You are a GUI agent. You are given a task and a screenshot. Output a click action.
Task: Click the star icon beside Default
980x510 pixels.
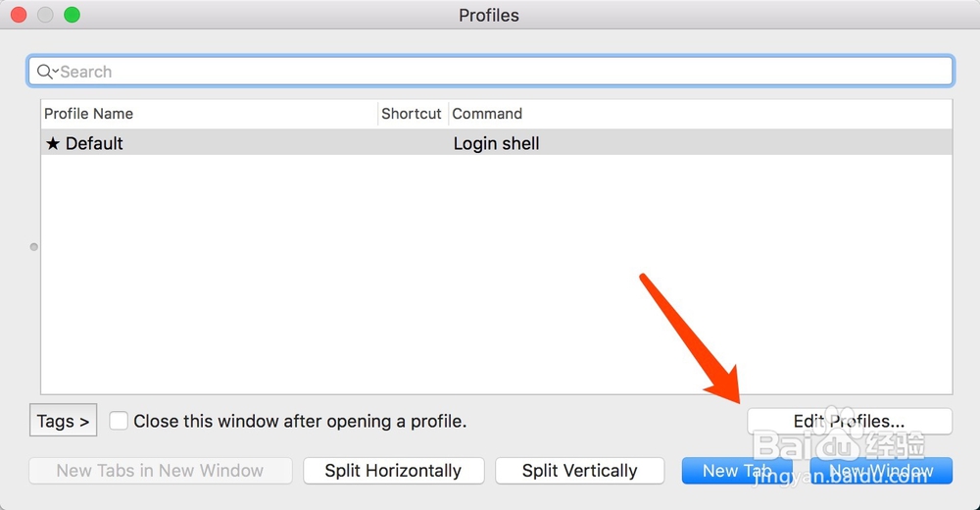tap(53, 143)
